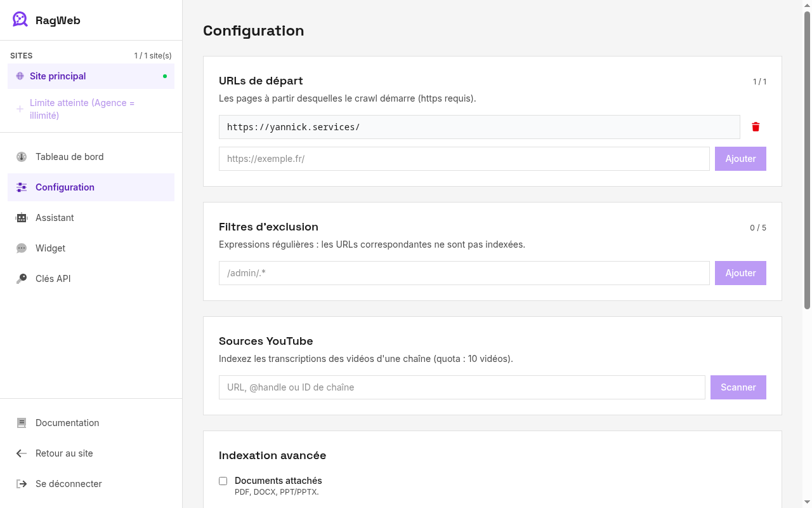Open the Documentation link

(91, 423)
